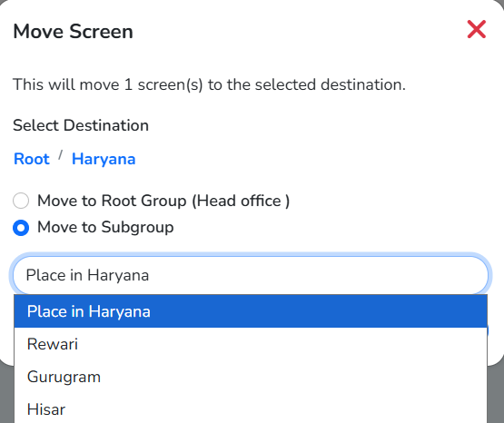Open the Root breadcrumb link

point(32,159)
